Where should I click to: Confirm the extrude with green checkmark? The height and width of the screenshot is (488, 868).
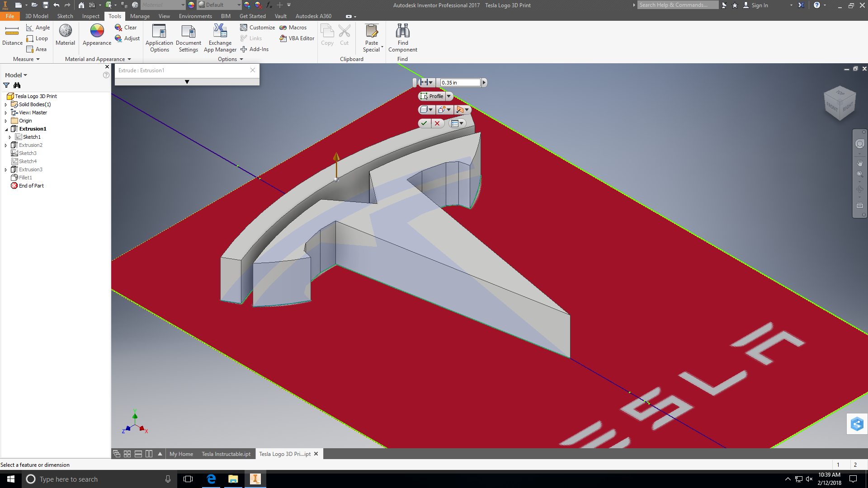point(424,123)
